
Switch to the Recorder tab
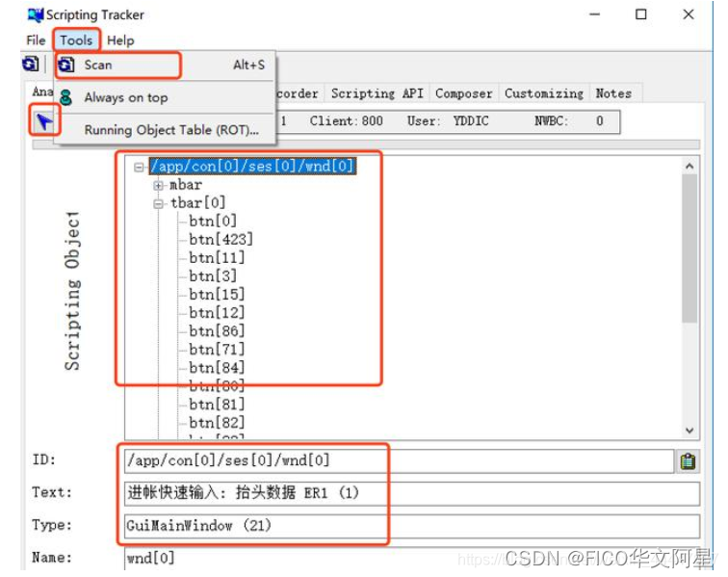tap(298, 93)
